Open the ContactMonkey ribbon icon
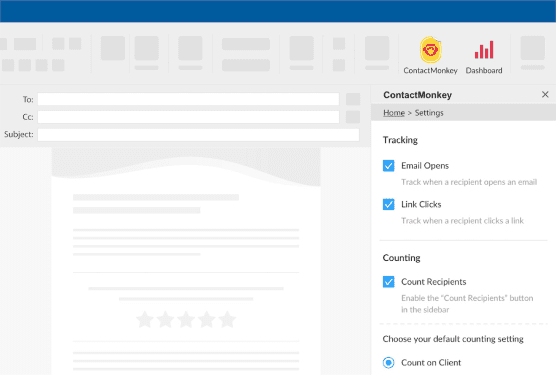The image size is (556, 375). (x=430, y=50)
